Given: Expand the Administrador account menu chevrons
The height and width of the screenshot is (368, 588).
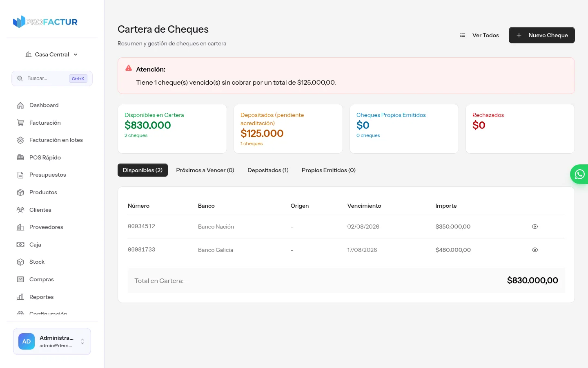Looking at the screenshot, I should click(x=82, y=341).
